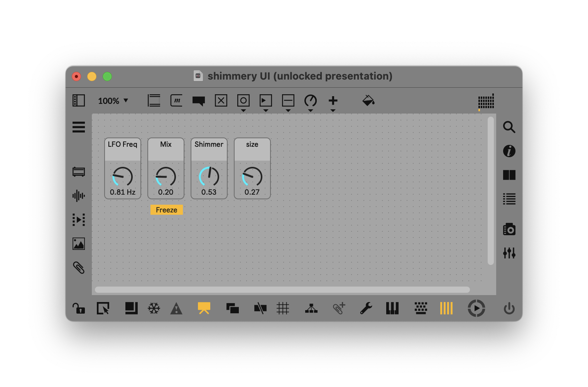Expand the add-object plus dropdown arrow
This screenshot has height=387, width=588.
[x=333, y=111]
